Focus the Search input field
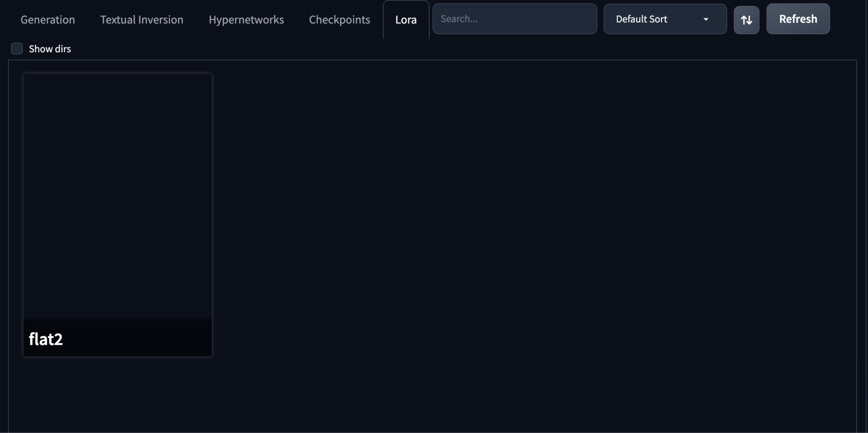Image resolution: width=868 pixels, height=433 pixels. [x=515, y=19]
